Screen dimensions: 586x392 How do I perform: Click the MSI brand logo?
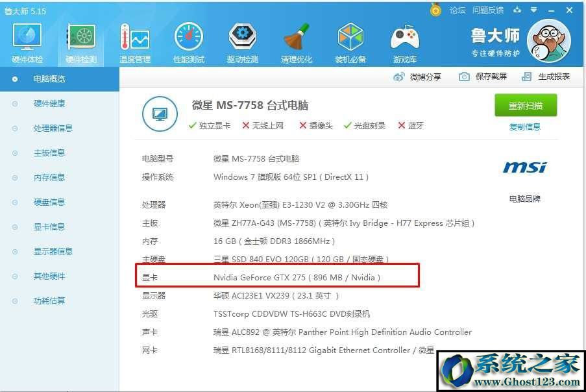(525, 167)
